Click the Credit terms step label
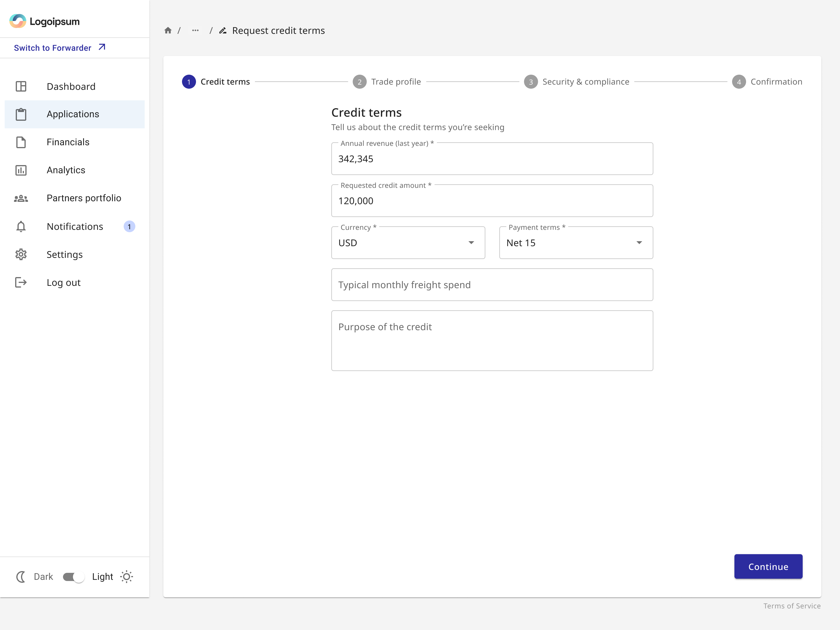The height and width of the screenshot is (630, 840). [x=225, y=82]
